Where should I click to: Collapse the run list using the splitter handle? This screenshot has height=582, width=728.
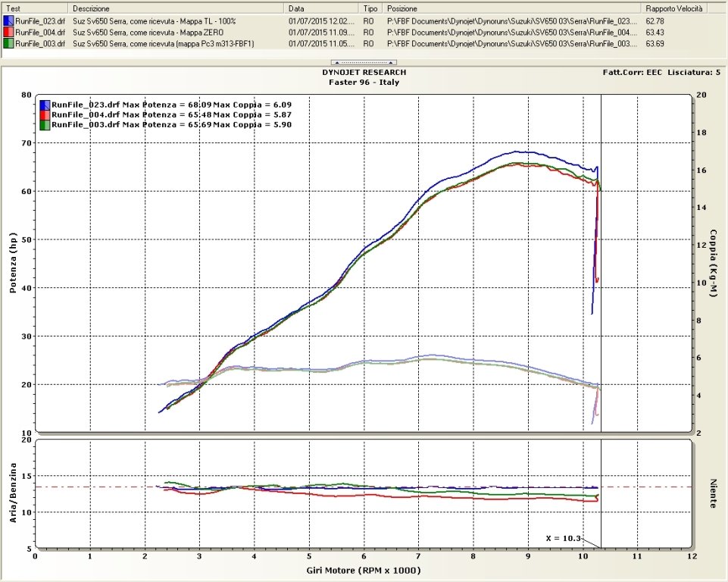pyautogui.click(x=364, y=61)
